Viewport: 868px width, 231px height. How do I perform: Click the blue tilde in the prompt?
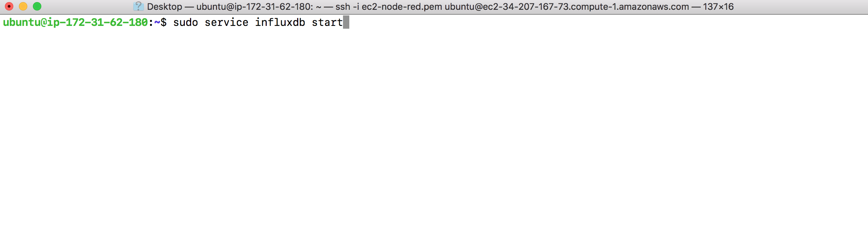(x=157, y=22)
